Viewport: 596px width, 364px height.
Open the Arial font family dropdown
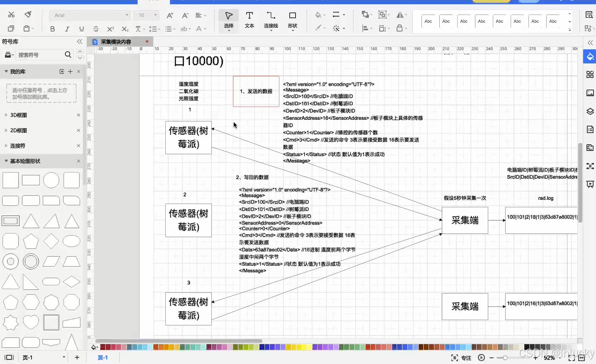[90, 15]
